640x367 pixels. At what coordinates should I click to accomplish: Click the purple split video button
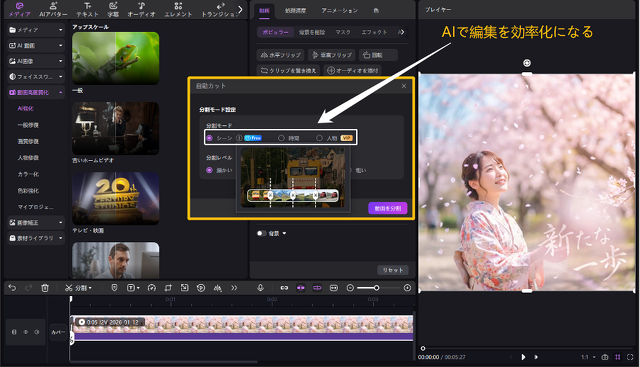388,208
